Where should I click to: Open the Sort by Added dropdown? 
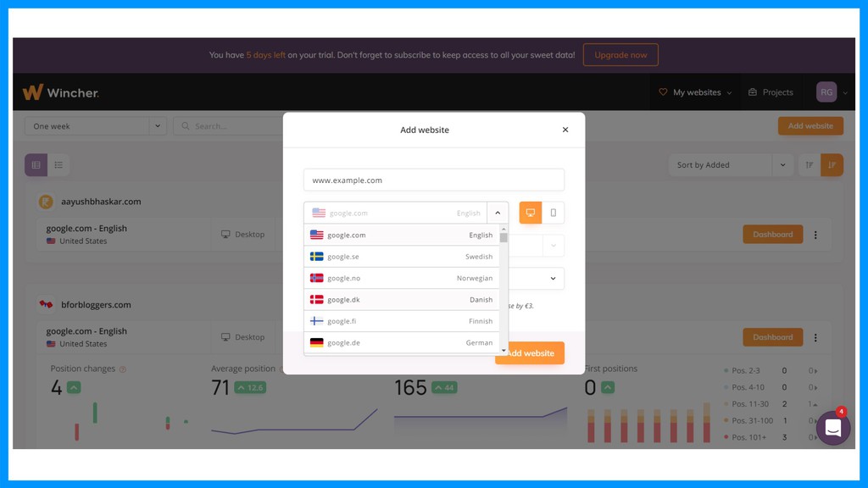click(x=728, y=164)
